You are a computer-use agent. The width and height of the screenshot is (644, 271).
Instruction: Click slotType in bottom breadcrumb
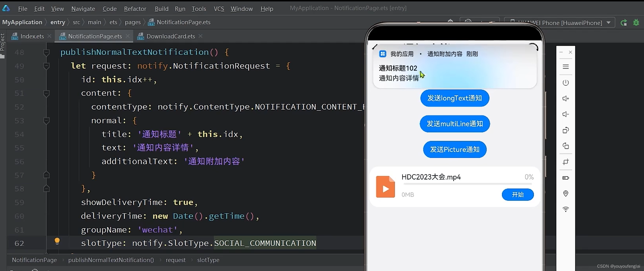(208, 260)
